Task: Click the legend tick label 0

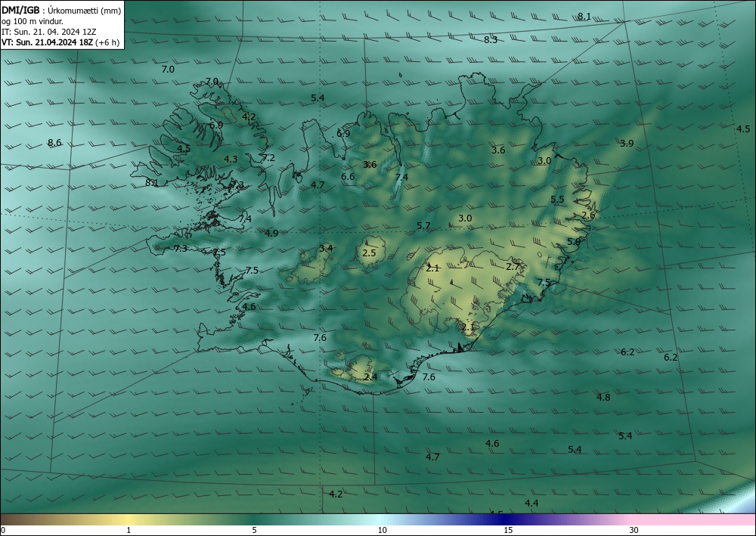Action: pyautogui.click(x=3, y=531)
